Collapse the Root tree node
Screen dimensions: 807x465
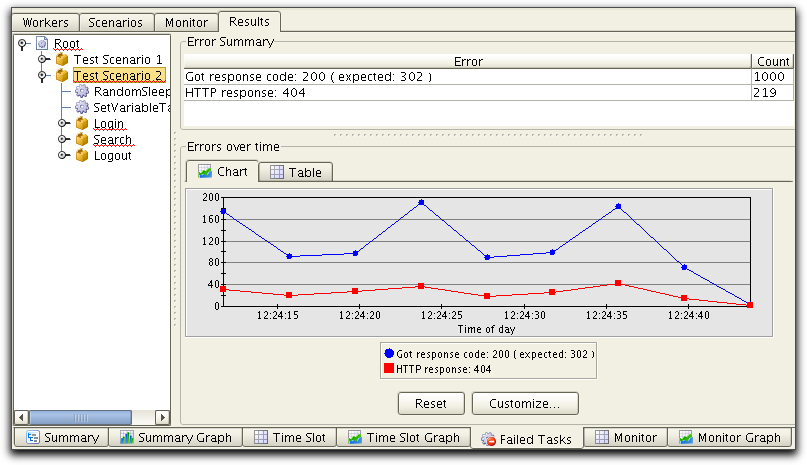click(x=22, y=44)
